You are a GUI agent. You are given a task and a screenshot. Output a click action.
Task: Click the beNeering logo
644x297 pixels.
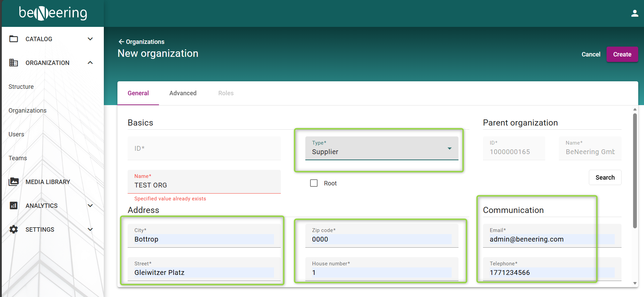coord(53,13)
